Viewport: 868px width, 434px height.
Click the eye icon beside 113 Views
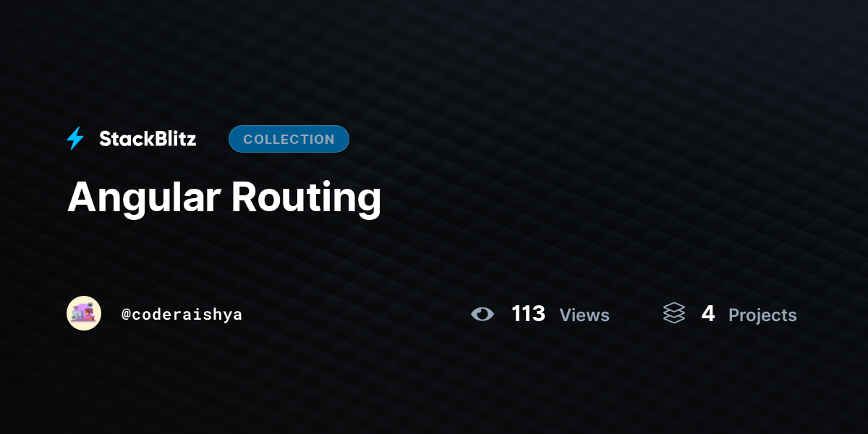[482, 314]
